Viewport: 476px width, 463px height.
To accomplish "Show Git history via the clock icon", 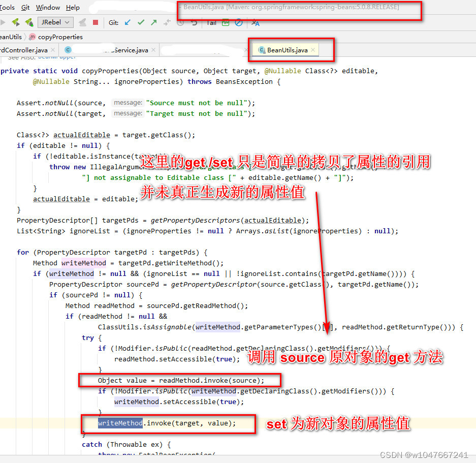I will pos(180,23).
